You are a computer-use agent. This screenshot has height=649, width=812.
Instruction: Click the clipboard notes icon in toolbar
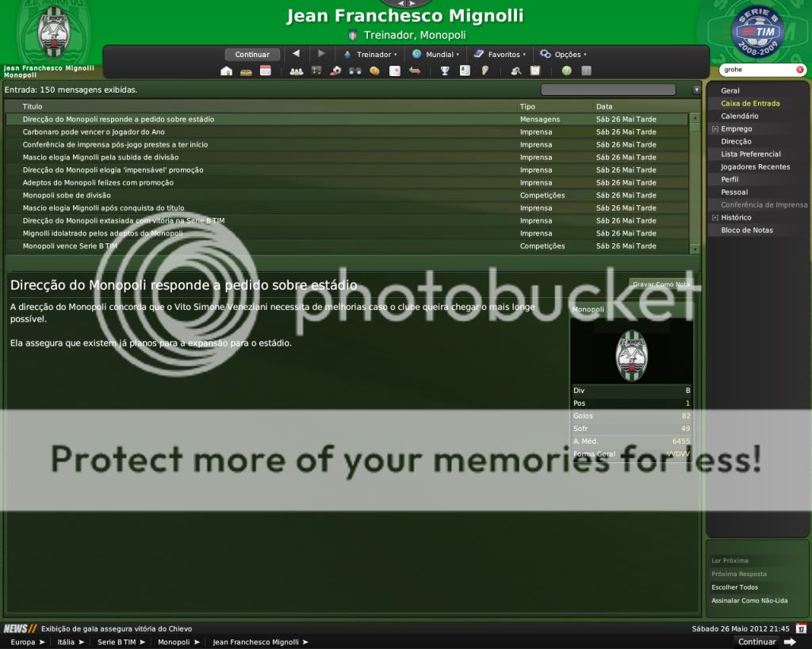pos(535,71)
